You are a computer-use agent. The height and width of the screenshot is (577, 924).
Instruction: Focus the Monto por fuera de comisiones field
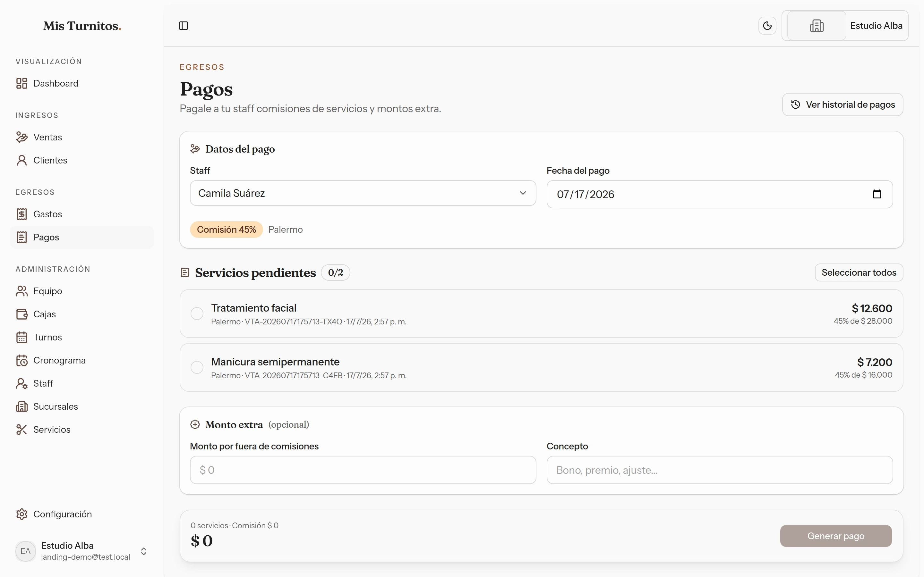click(x=363, y=470)
